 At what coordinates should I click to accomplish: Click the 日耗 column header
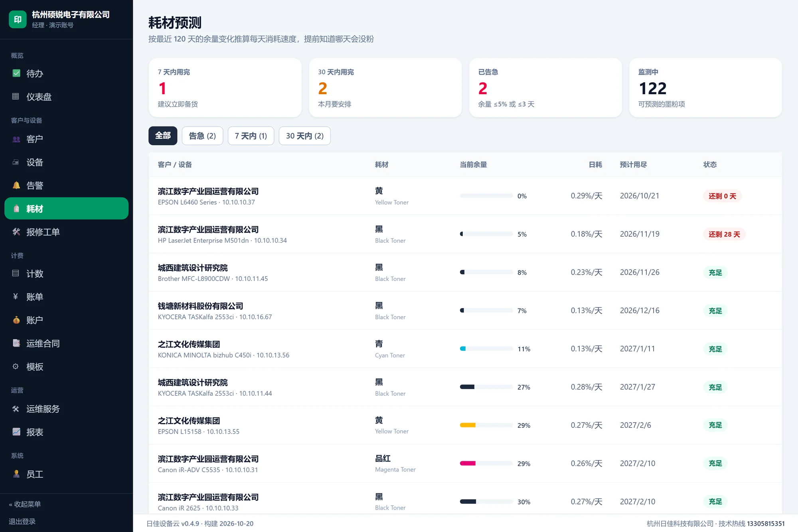click(595, 164)
